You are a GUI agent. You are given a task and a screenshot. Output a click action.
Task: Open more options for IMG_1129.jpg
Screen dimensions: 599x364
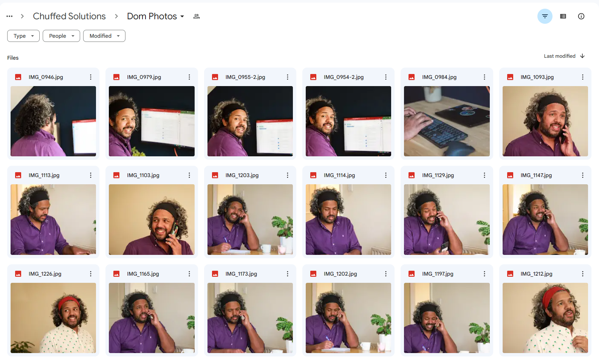[484, 175]
